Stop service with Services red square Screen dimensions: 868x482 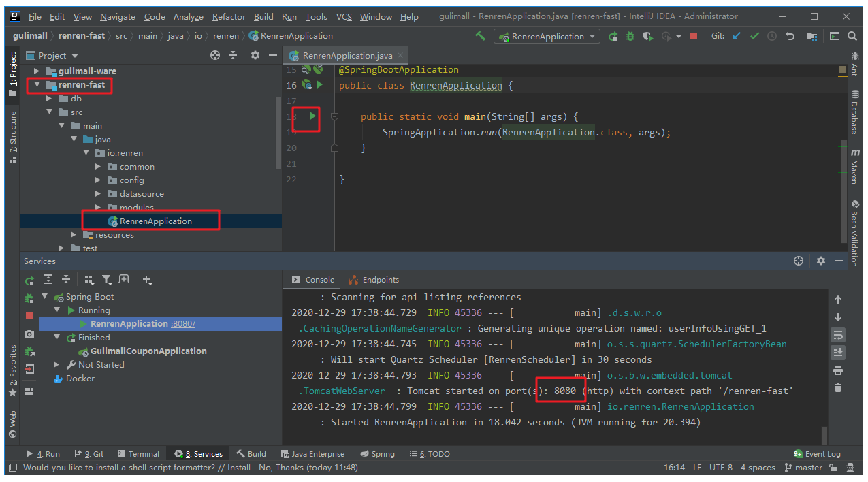pos(29,316)
